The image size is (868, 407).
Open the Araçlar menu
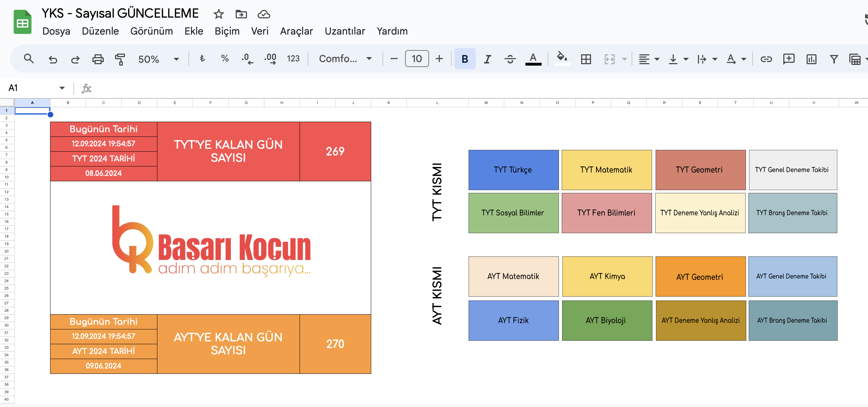click(x=296, y=31)
